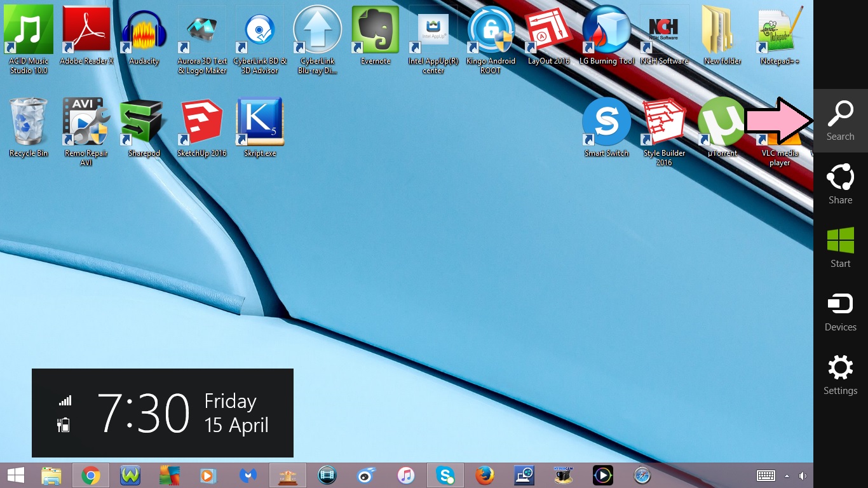Launch Adobe Reader X from the desktop
868x488 pixels.
click(x=86, y=36)
